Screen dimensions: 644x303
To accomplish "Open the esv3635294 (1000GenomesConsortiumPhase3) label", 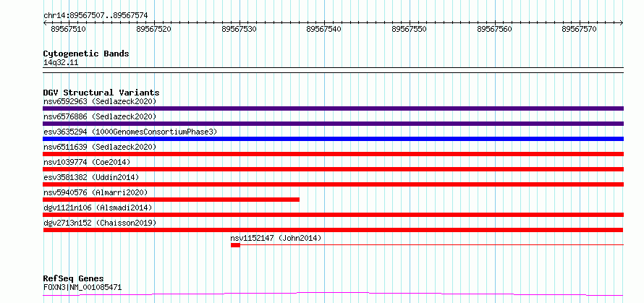I will pos(130,132).
